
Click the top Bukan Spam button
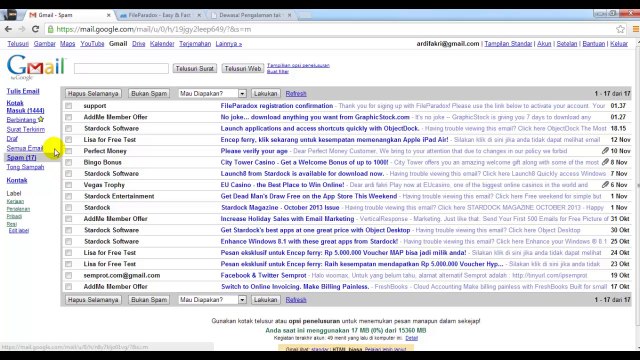pos(149,93)
